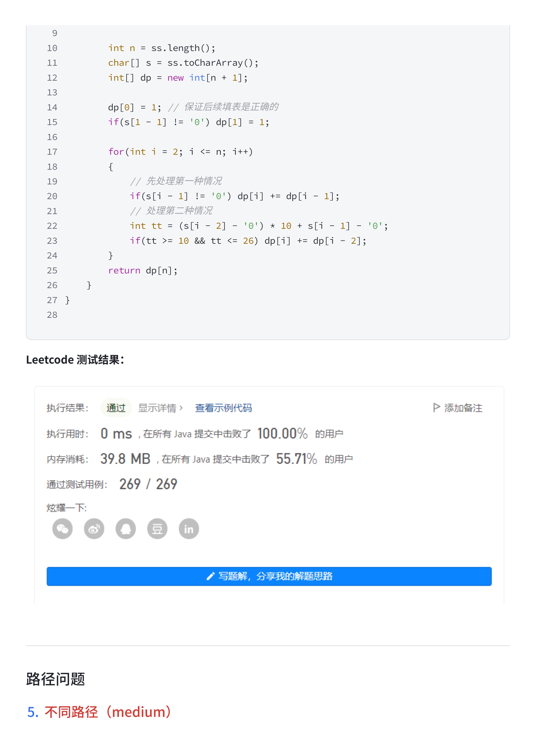Click the 269 / 269 test cases count

coord(148,484)
